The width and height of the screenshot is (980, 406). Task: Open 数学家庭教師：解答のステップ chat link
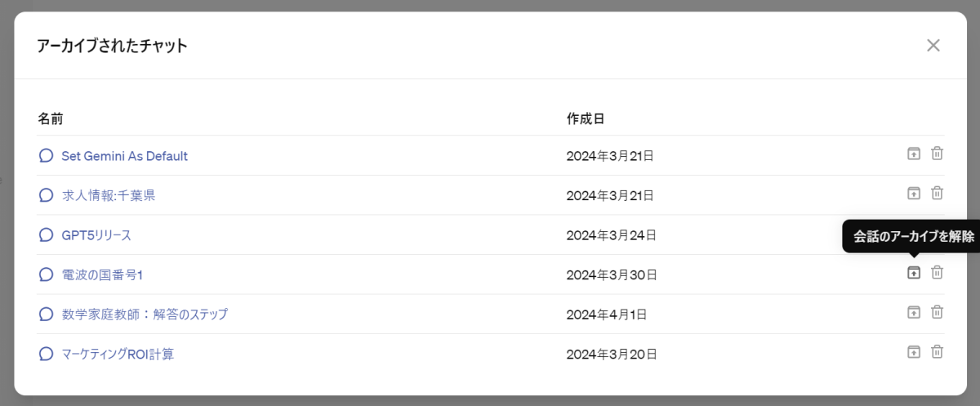145,315
